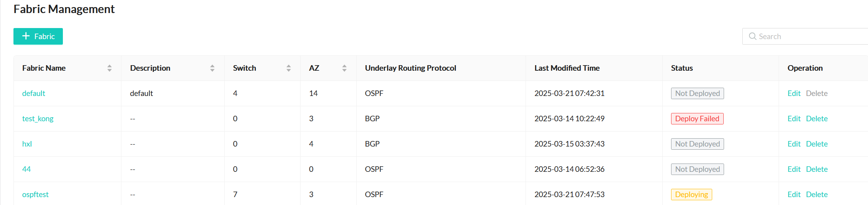The height and width of the screenshot is (205, 868).
Task: Edit the test_kong fabric
Action: click(x=794, y=119)
